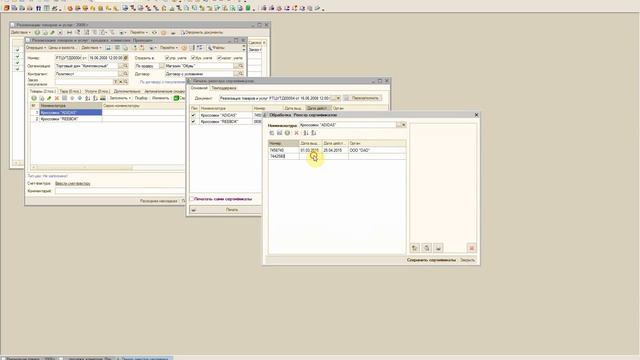Click the Печать button

point(225,209)
